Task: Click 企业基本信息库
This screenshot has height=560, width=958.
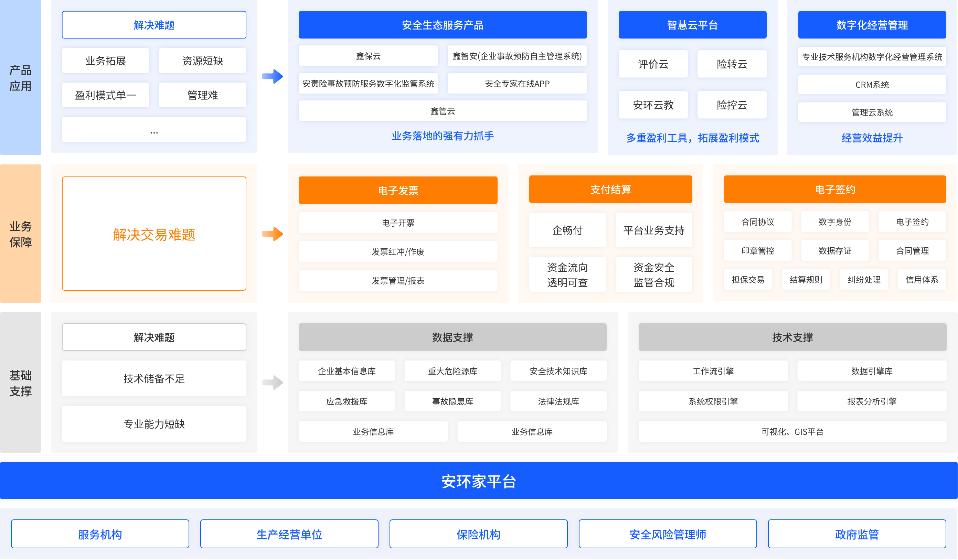Action: (x=347, y=371)
